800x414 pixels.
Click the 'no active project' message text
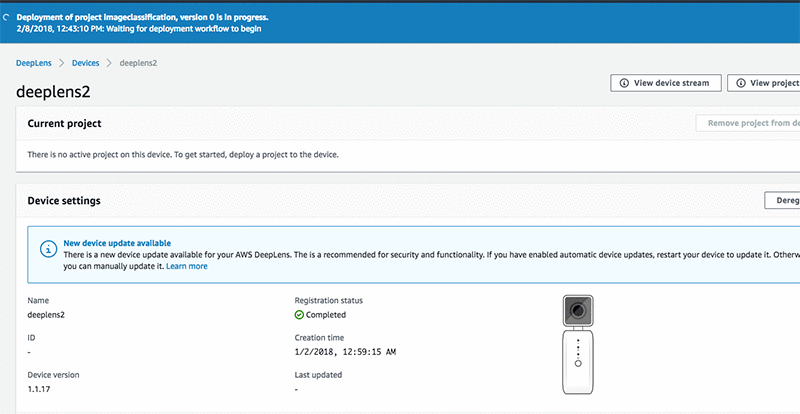coord(183,154)
